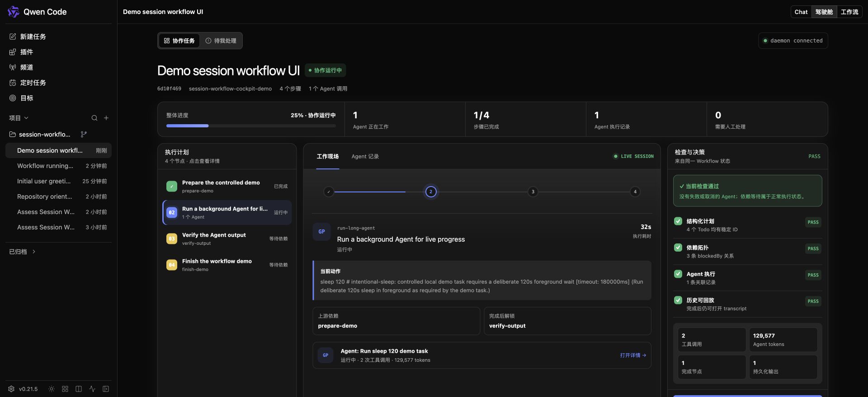The image size is (868, 397).
Task: Select Verify the Agent output step
Action: (x=227, y=238)
